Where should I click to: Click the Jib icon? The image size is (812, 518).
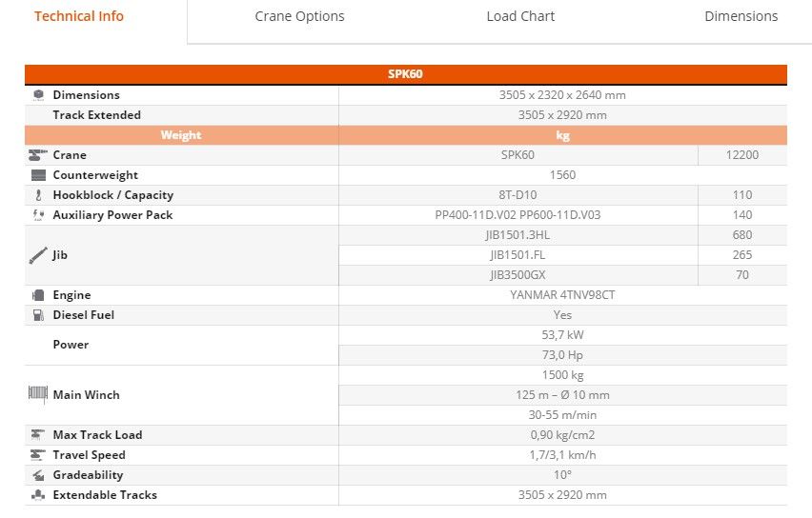pyautogui.click(x=38, y=255)
